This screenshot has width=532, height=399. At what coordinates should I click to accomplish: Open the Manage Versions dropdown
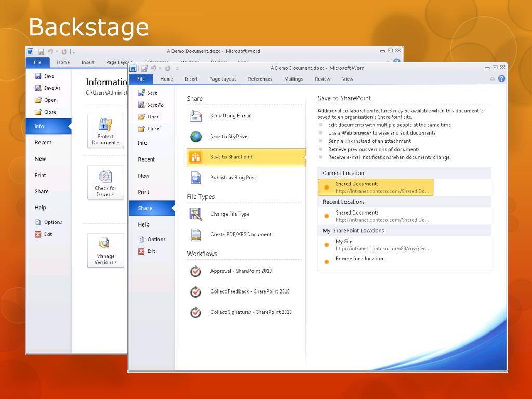coord(105,250)
